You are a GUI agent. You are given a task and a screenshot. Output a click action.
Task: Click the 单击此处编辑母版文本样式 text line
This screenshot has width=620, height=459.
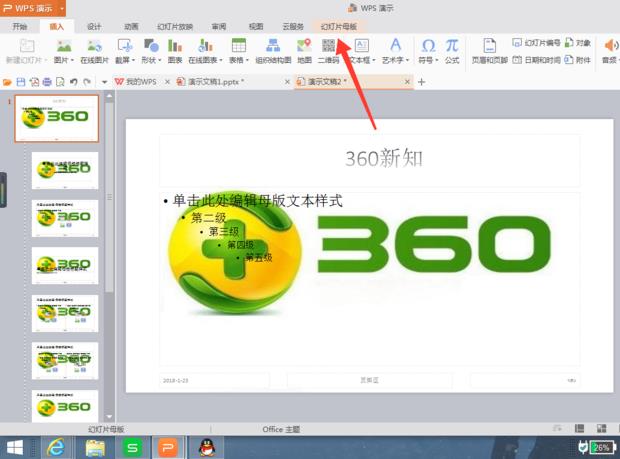[257, 201]
